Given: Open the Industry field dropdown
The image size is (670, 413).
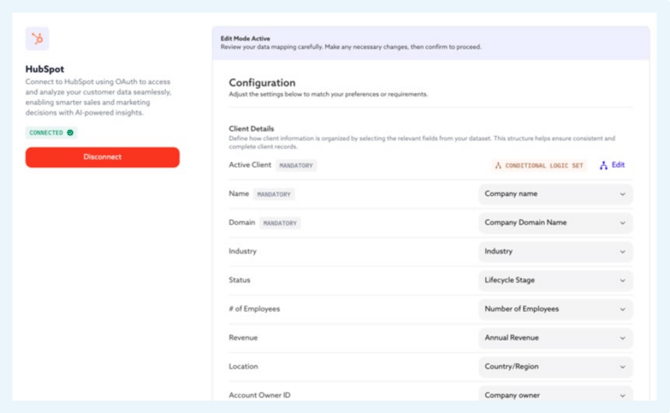Looking at the screenshot, I should tap(555, 252).
